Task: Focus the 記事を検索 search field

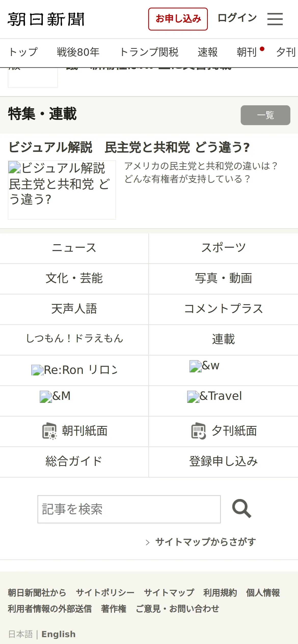Action: (129, 509)
